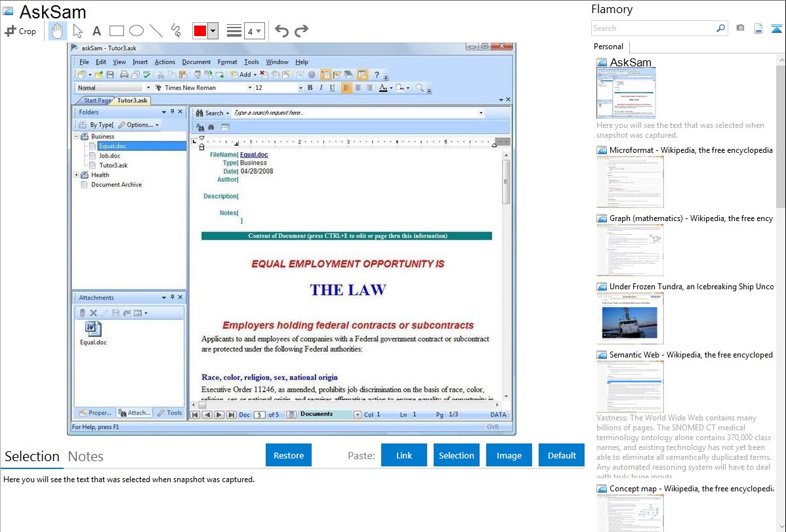This screenshot has width=786, height=532.
Task: Click the Flamory search field
Action: (x=653, y=28)
